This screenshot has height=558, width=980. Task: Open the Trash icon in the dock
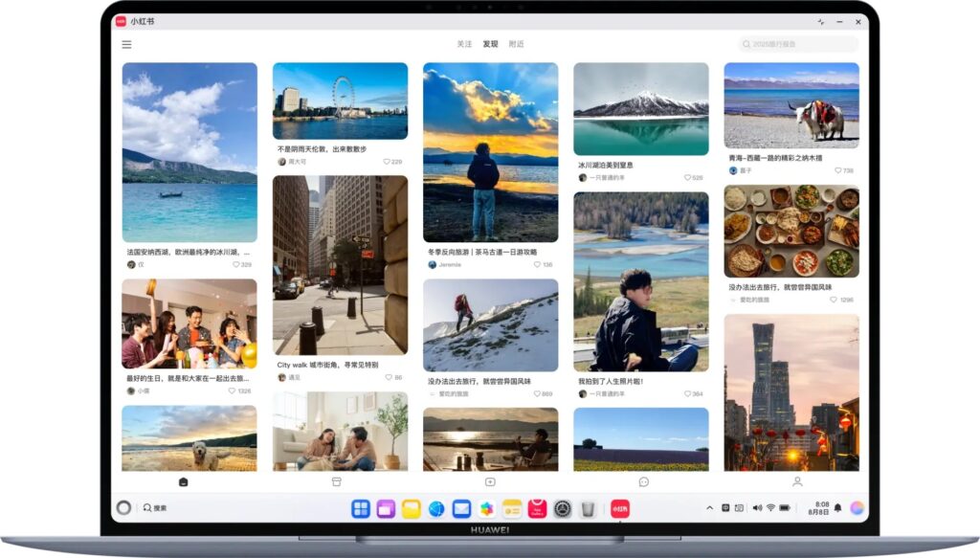click(587, 507)
